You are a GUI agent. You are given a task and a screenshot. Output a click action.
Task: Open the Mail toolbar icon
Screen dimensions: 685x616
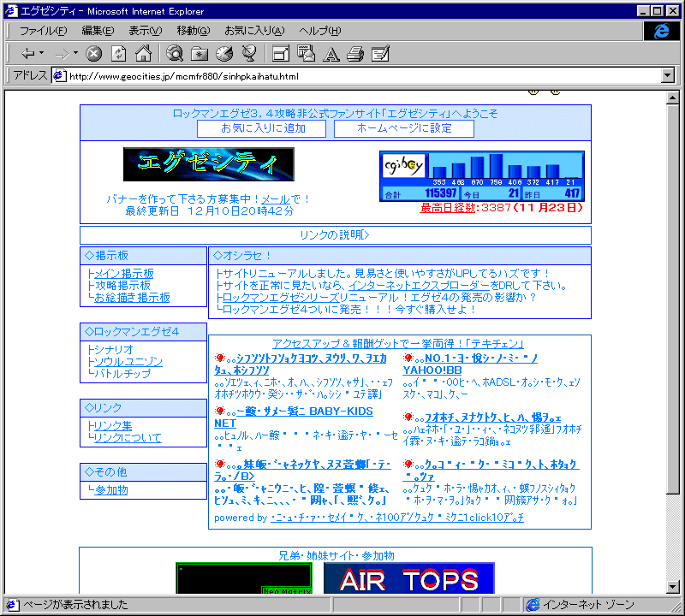(x=306, y=53)
